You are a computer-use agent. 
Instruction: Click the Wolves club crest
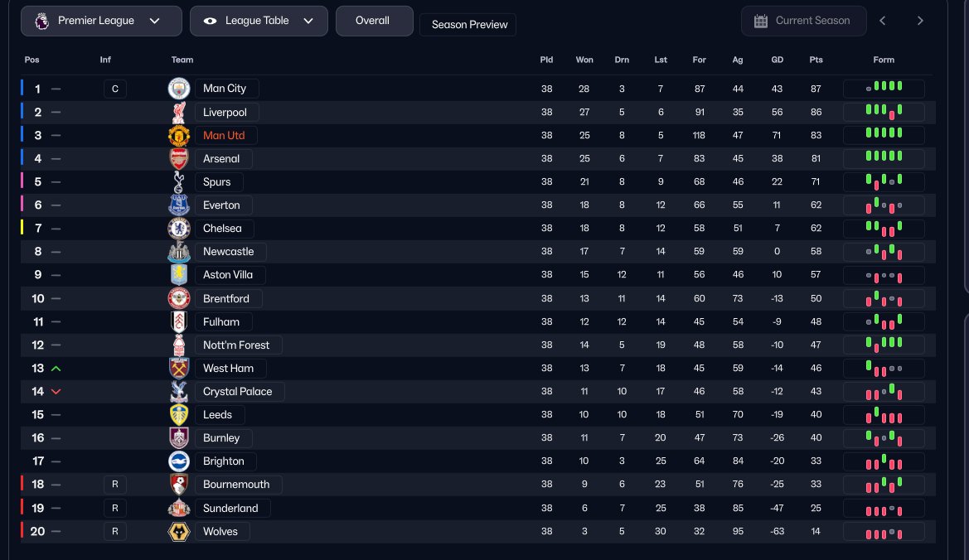click(x=179, y=532)
